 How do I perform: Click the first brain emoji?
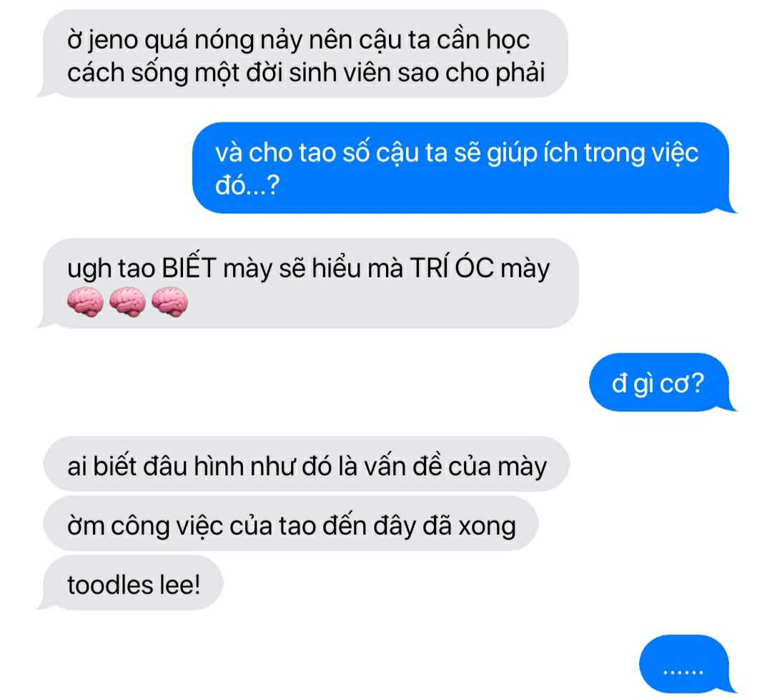coord(85,302)
